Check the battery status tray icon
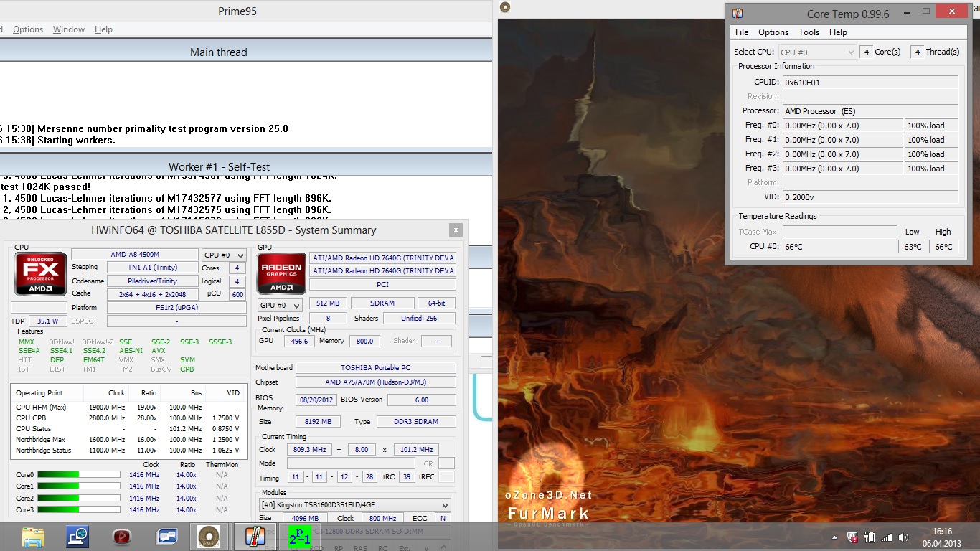980x551 pixels. coord(870,537)
